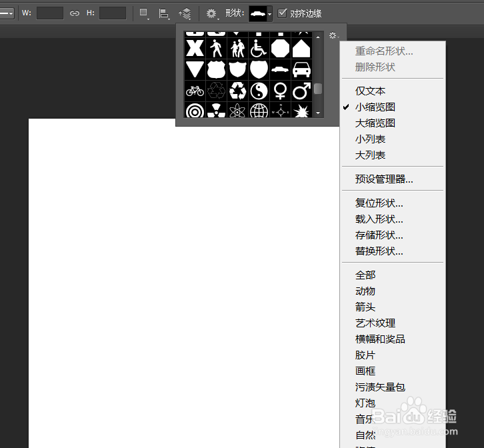Viewport: 484px width, 448px height.
Task: Select the wheelchair accessibility shape
Action: tap(259, 49)
